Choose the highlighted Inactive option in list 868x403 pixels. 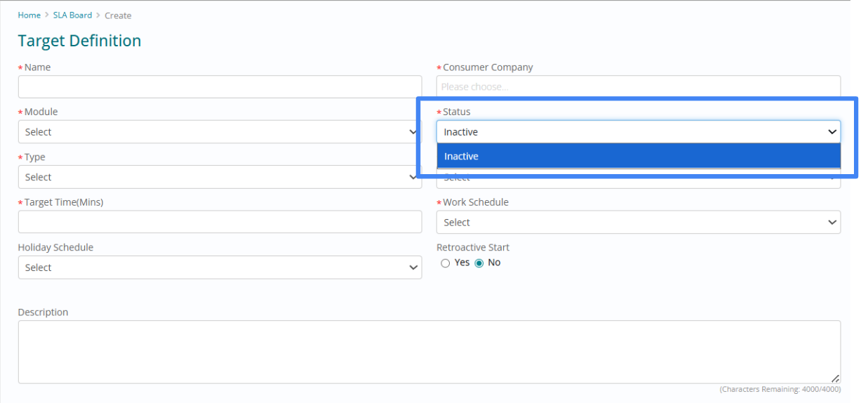pyautogui.click(x=639, y=157)
